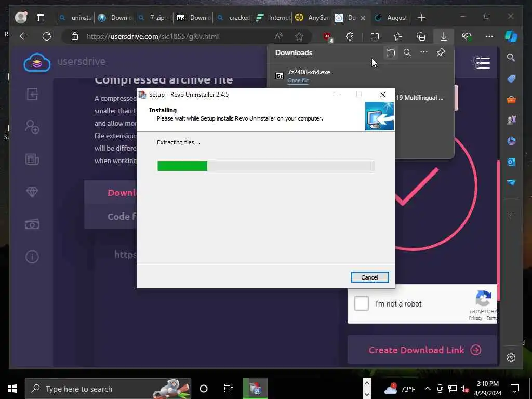The image size is (532, 399).
Task: Open Edge sidebar Outlook icon
Action: pos(511,162)
